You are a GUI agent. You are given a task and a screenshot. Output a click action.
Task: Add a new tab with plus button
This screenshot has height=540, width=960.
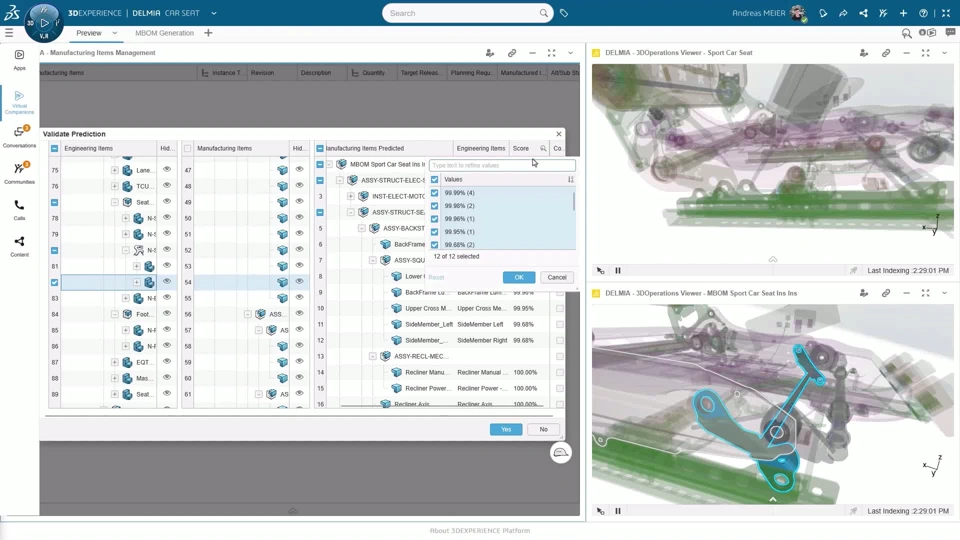pos(208,33)
